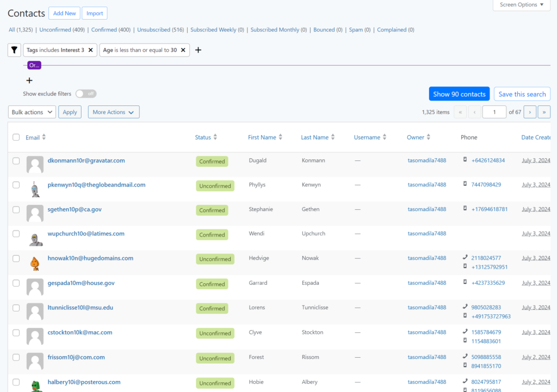Select checkbox for Hedvige Nowak
Screen dimensions: 557x392
click(x=16, y=258)
